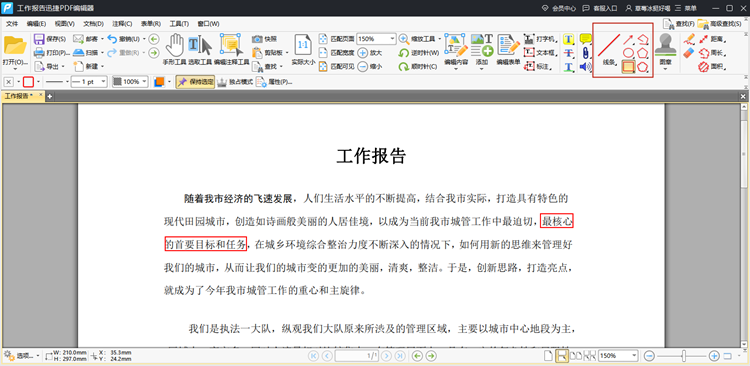Screen dimensions: 750x366
Task: Toggle Keep Selected pin (保持选定)
Action: (195, 82)
